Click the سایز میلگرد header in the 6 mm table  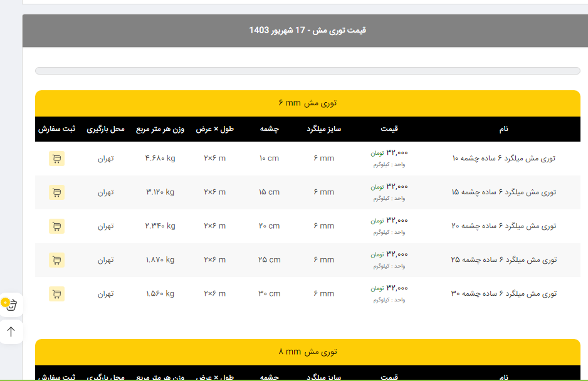pos(323,129)
